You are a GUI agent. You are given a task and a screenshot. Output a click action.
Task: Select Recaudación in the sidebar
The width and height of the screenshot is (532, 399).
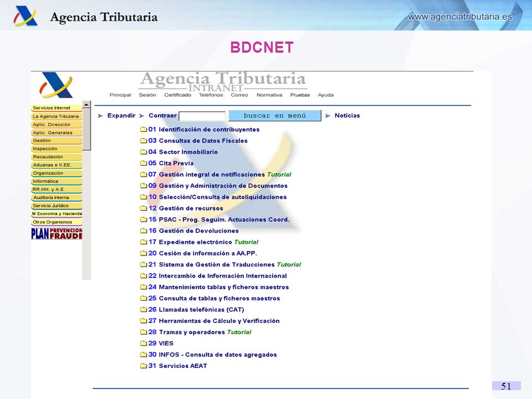pos(57,157)
